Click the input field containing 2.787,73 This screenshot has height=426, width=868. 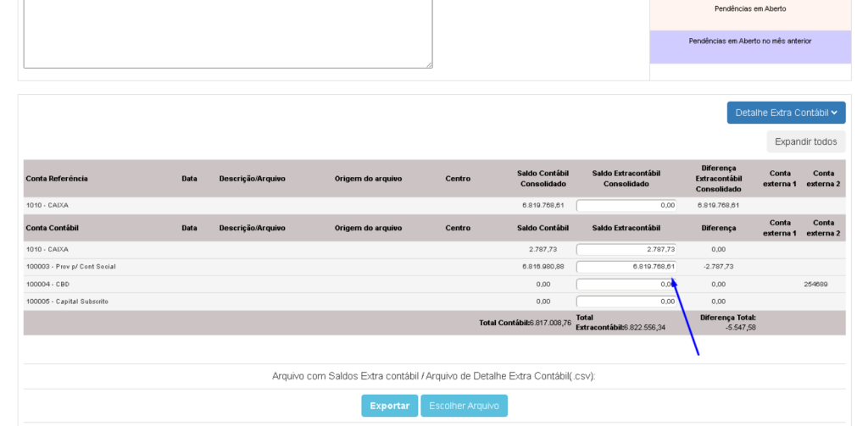(x=626, y=250)
